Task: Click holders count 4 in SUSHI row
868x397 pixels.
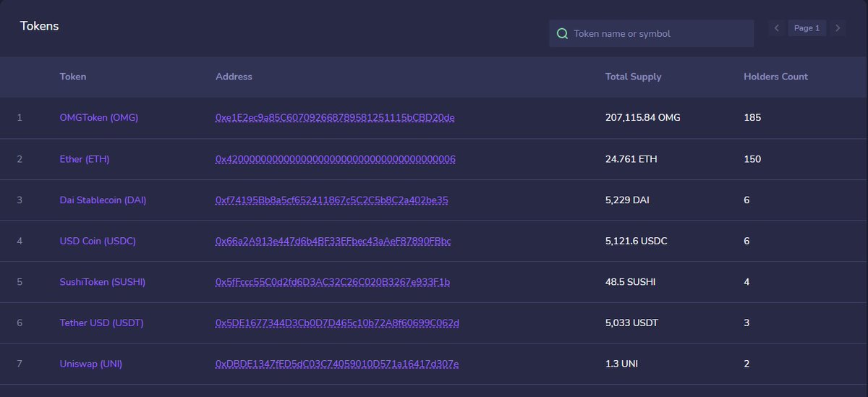Action: (746, 282)
